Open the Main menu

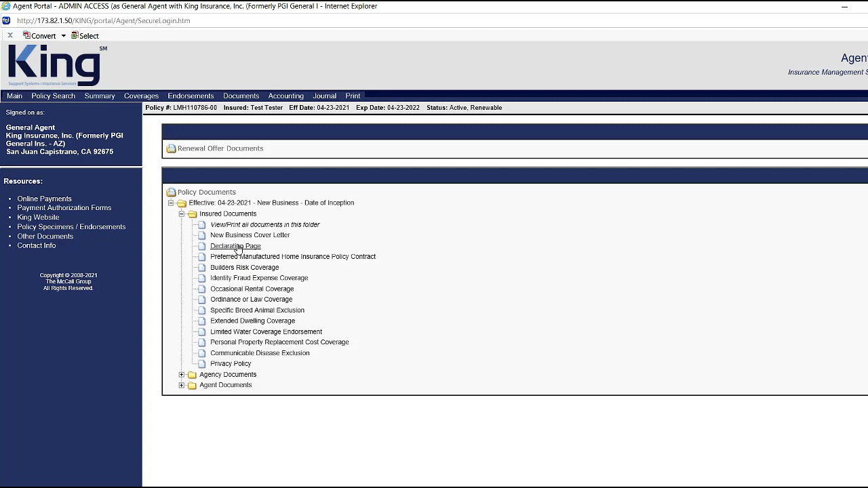coord(14,96)
